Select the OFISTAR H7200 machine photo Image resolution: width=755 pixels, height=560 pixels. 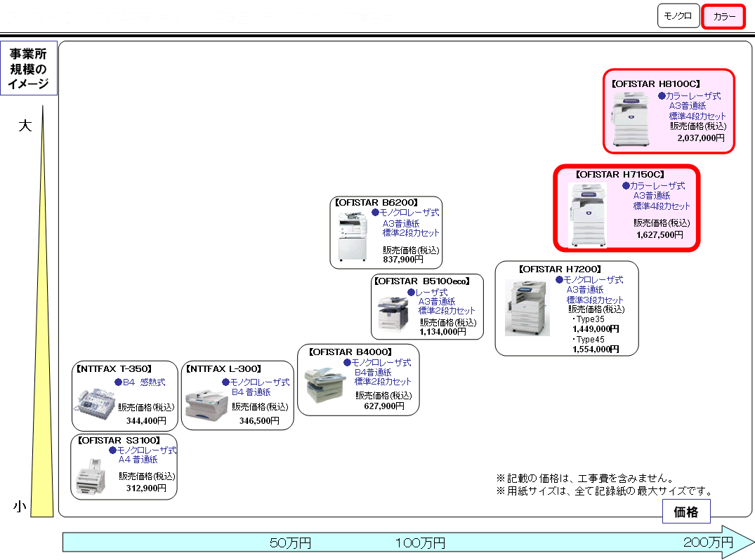[527, 308]
